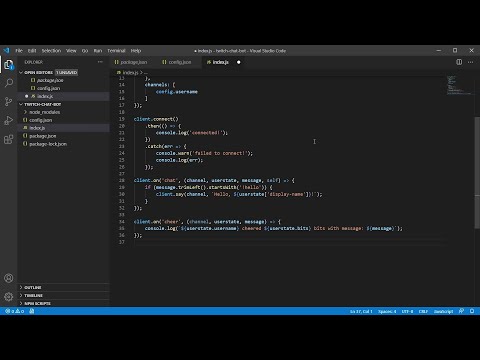
Task: Split the editor to the right
Action: 459,62
